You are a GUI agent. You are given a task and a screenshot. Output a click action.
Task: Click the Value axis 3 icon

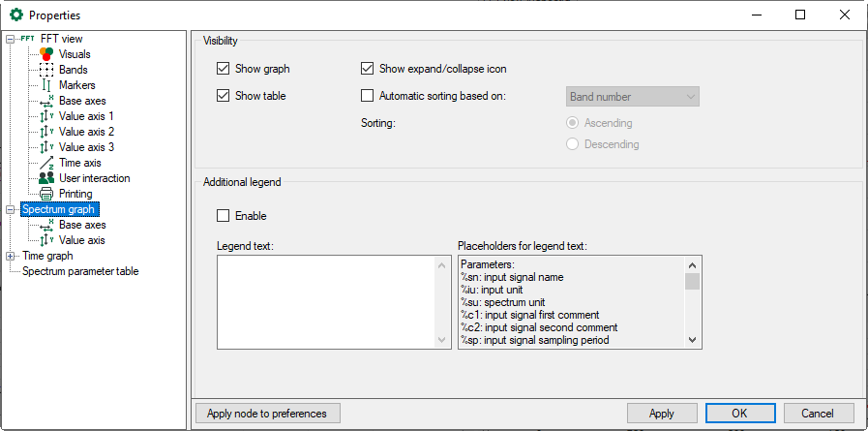click(x=46, y=147)
